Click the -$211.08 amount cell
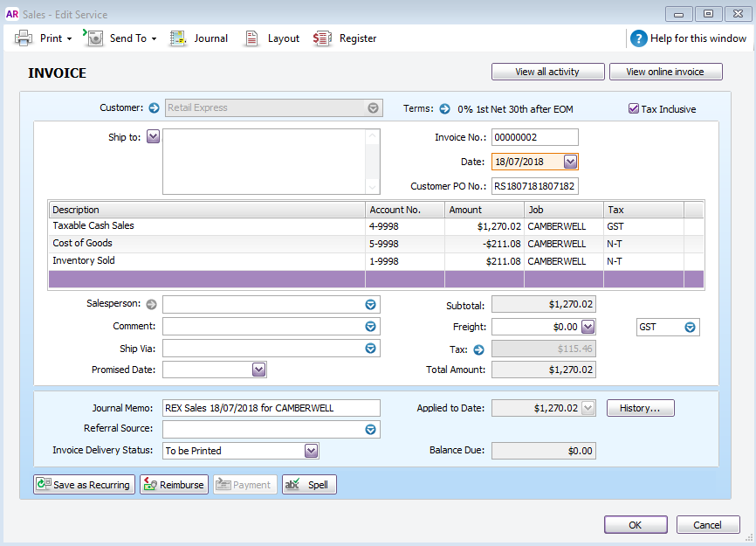The image size is (756, 546). (485, 244)
